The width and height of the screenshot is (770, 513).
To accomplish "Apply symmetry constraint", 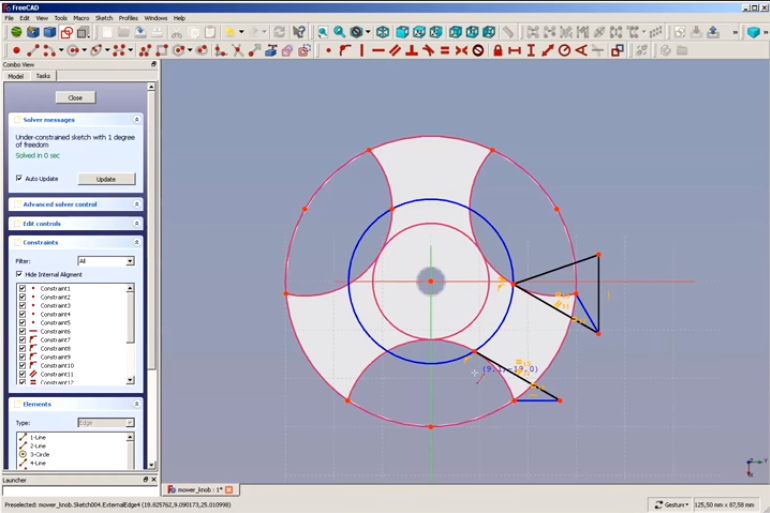I will [x=461, y=50].
